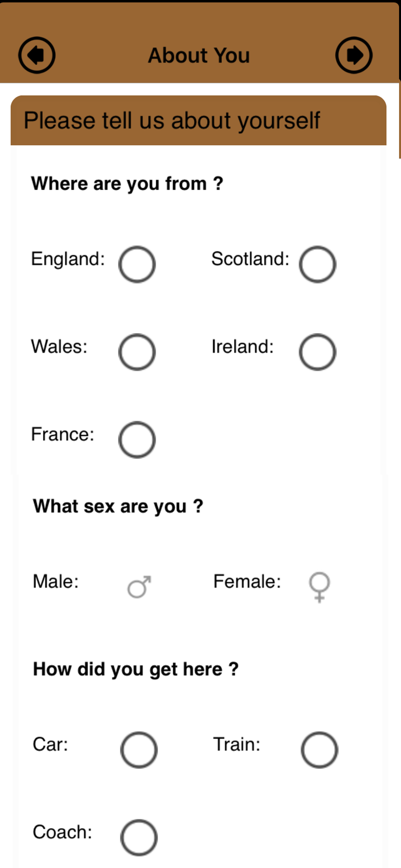Pick the Wales radio option
Viewport: 401px width, 868px height.
coord(137,352)
